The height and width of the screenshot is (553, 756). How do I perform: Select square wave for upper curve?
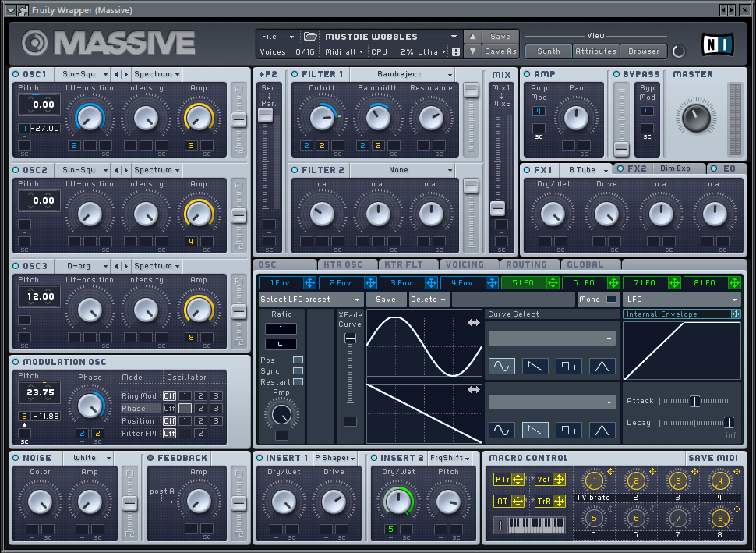[568, 367]
